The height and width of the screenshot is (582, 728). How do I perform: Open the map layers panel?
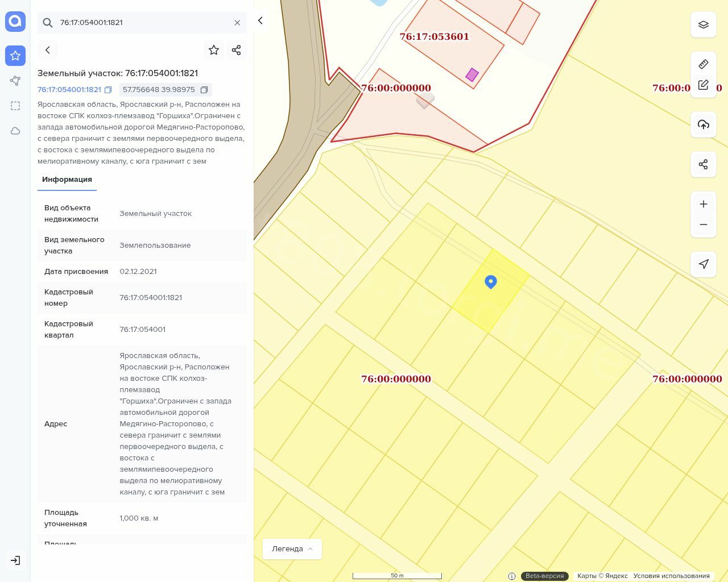703,25
